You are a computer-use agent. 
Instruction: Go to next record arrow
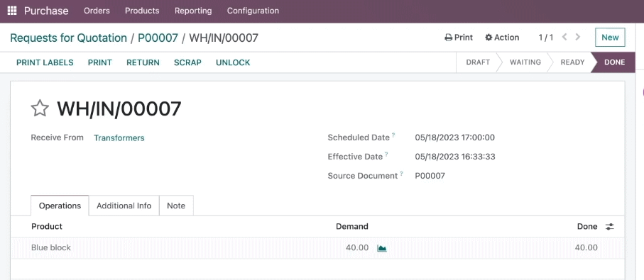(x=578, y=38)
